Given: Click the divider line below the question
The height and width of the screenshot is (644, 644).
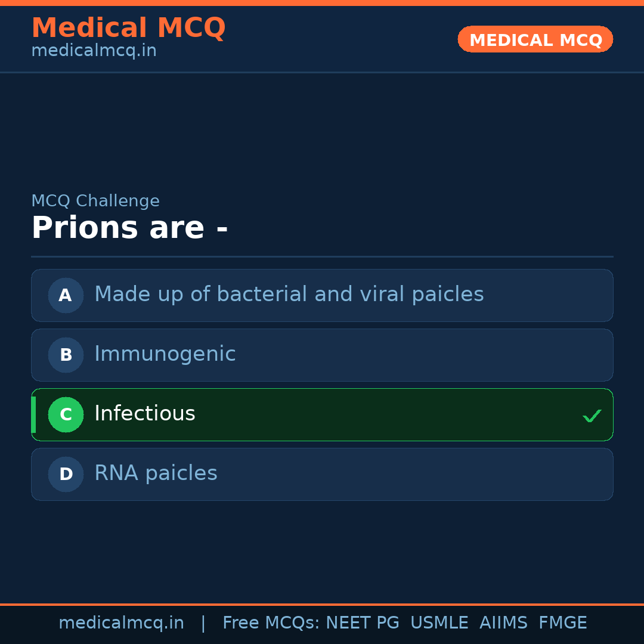Looking at the screenshot, I should click(x=322, y=257).
